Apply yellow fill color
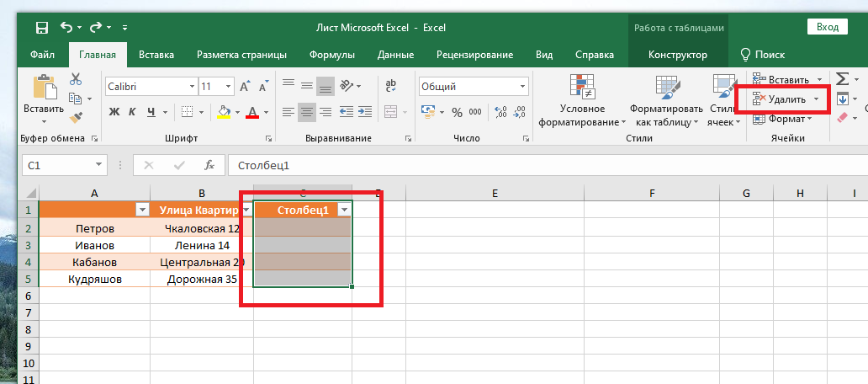The image size is (868, 384). pos(224,111)
